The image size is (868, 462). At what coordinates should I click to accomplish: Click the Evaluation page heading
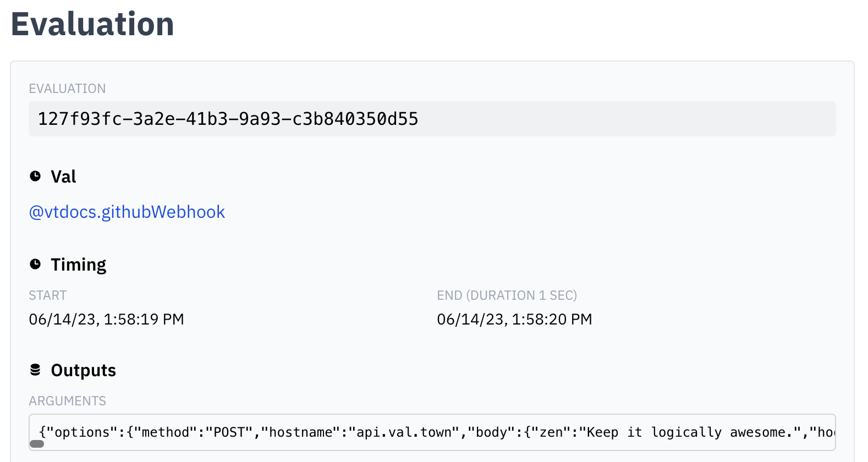coord(92,24)
